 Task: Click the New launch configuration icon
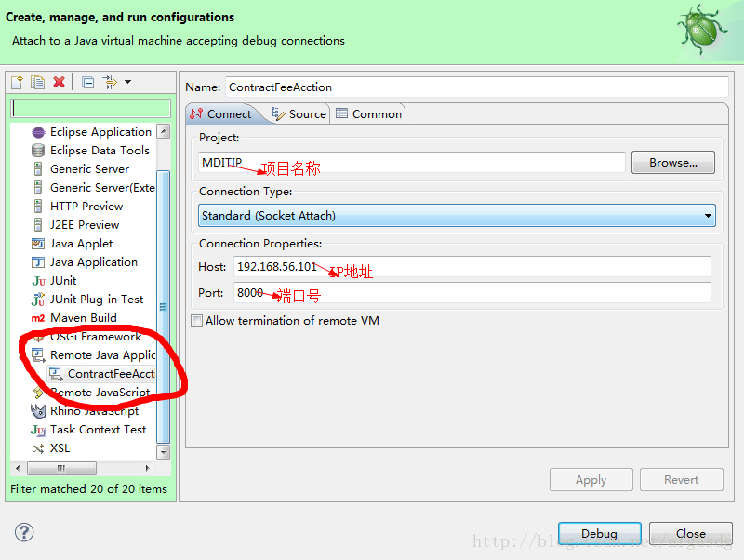17,82
